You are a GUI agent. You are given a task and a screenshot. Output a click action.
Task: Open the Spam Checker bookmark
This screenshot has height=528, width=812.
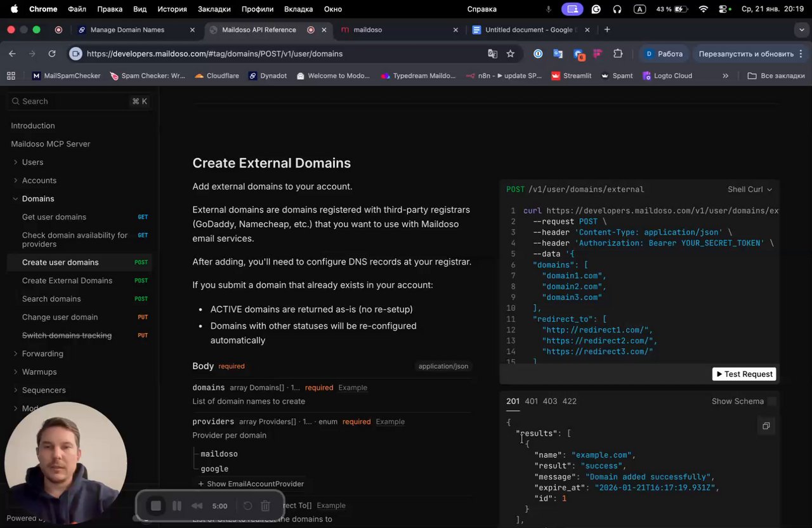click(147, 76)
